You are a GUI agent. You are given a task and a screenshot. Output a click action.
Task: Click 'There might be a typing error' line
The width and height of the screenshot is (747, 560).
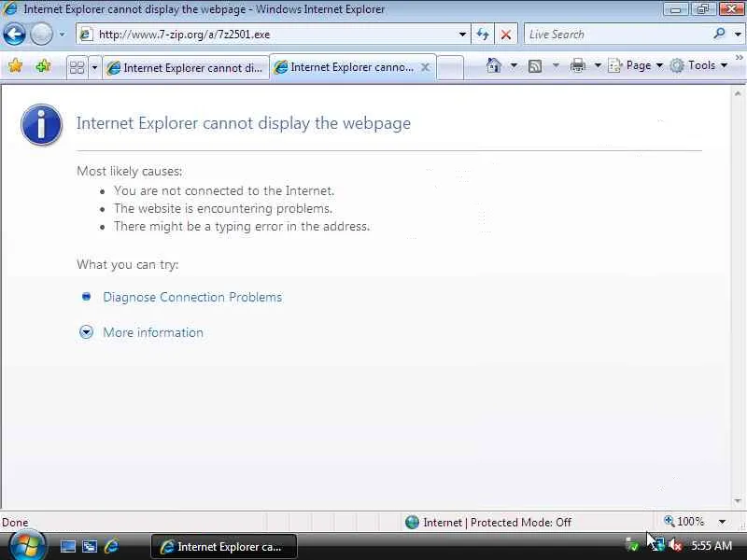click(x=242, y=226)
